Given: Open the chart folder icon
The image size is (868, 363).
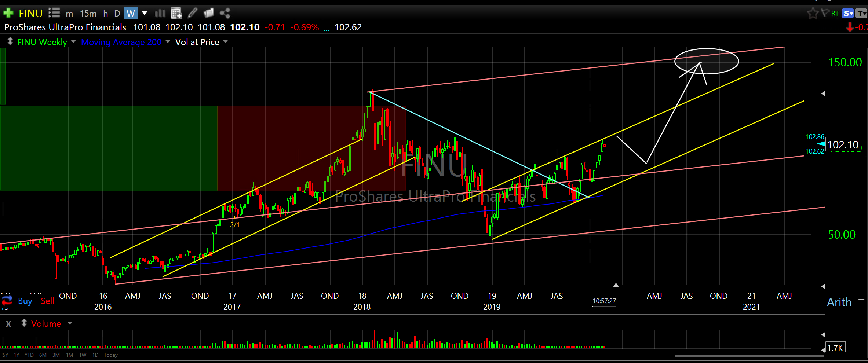Looking at the screenshot, I should (x=208, y=13).
